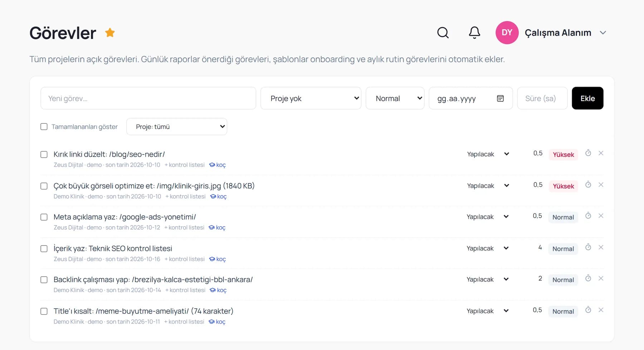644x350 pixels.
Task: Delete the Meta açıklama yaz task
Action: [x=601, y=216]
